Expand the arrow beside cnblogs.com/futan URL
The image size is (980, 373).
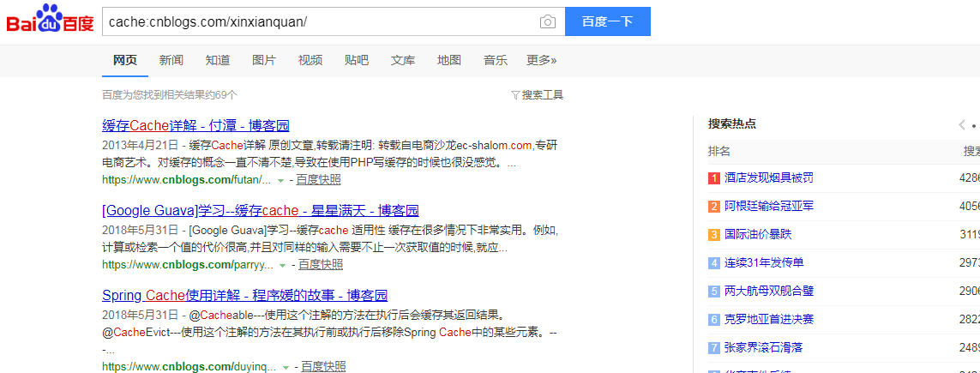(x=280, y=180)
